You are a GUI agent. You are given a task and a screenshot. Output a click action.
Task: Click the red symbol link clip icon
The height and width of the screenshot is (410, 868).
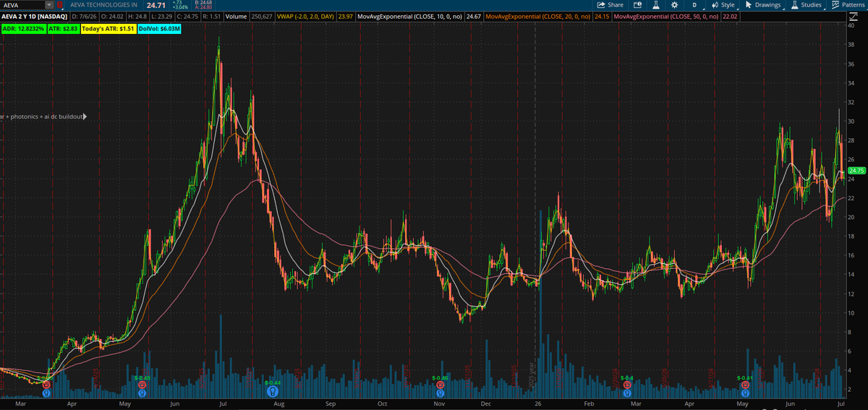[60, 5]
